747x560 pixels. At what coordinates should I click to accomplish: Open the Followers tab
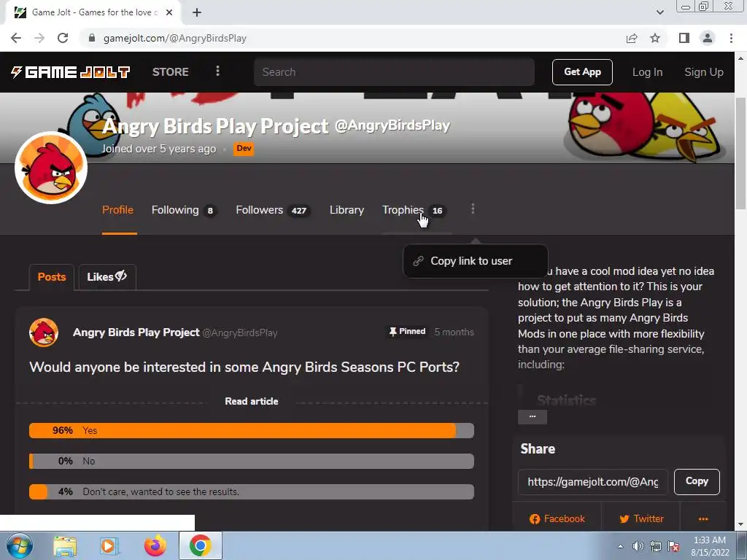pos(273,210)
